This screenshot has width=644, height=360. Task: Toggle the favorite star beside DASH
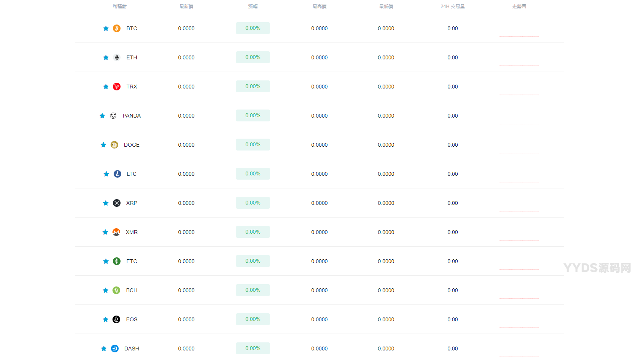coord(104,349)
